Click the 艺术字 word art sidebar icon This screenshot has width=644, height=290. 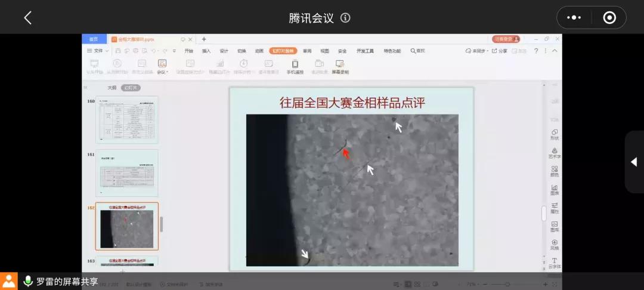(x=555, y=153)
